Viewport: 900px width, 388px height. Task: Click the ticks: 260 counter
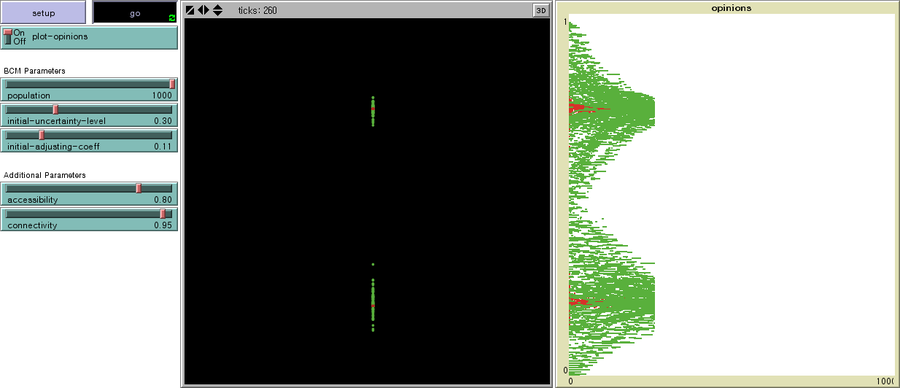[257, 10]
